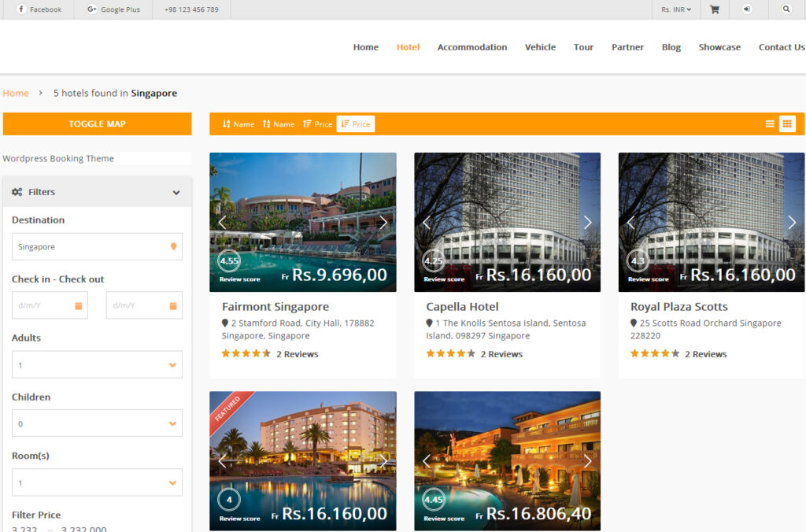Click the phone number +98 123 456 789
806x532 pixels.
click(191, 9)
